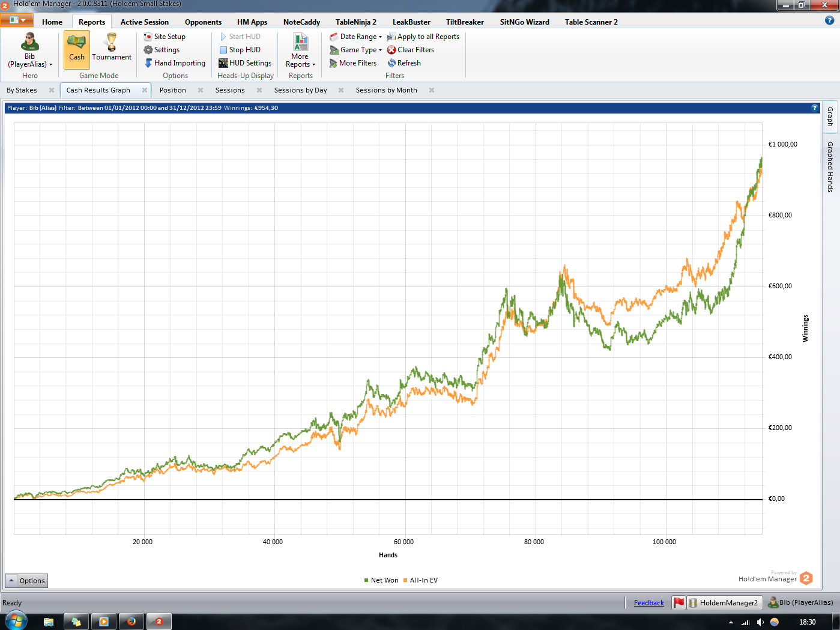Click Stop HUD

point(240,50)
